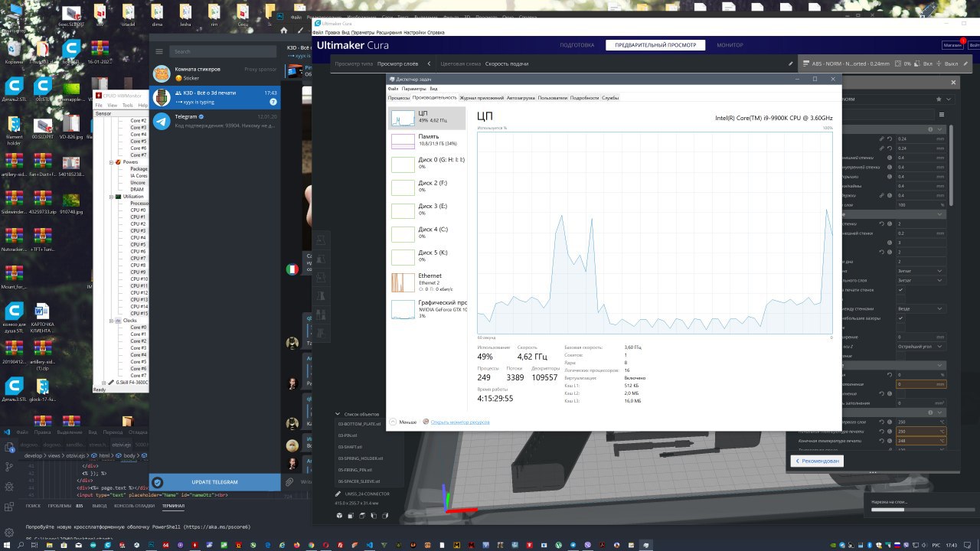Viewport: 980px width, 551px height.
Task: Click Меньше in Task Manager
Action: pyautogui.click(x=403, y=422)
